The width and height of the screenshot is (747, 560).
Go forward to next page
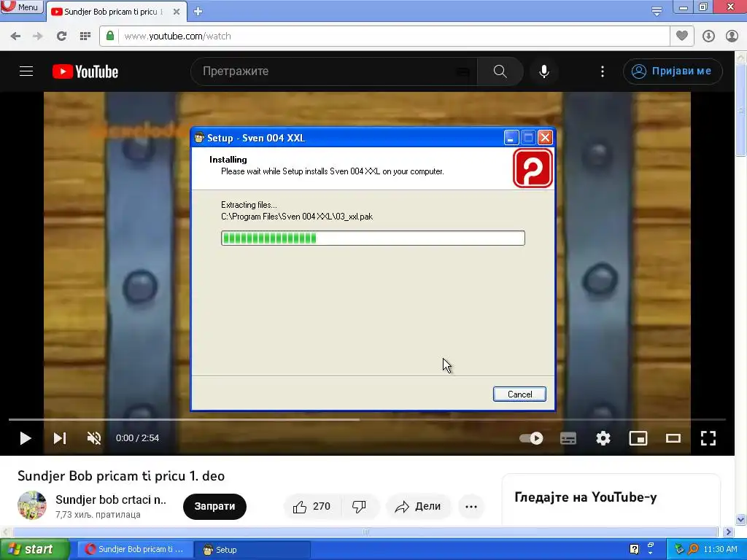click(38, 36)
